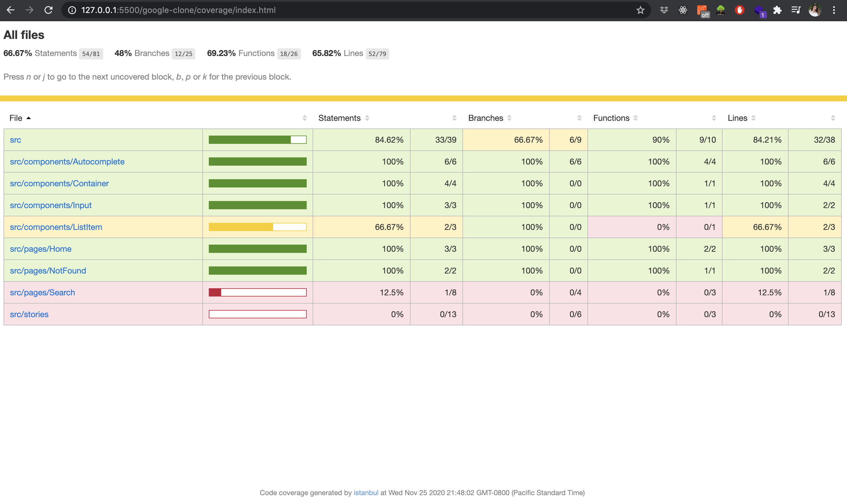Open src/stories coverage
This screenshot has width=847, height=504.
29,314
